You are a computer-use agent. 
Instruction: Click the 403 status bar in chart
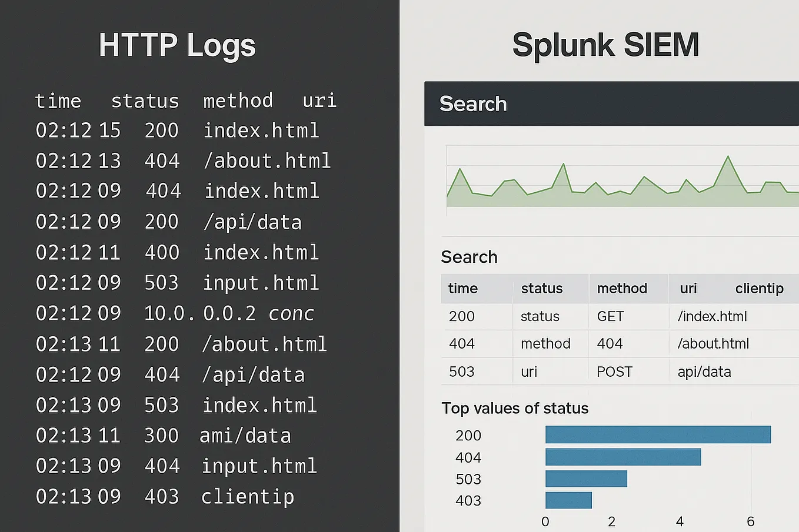568,500
